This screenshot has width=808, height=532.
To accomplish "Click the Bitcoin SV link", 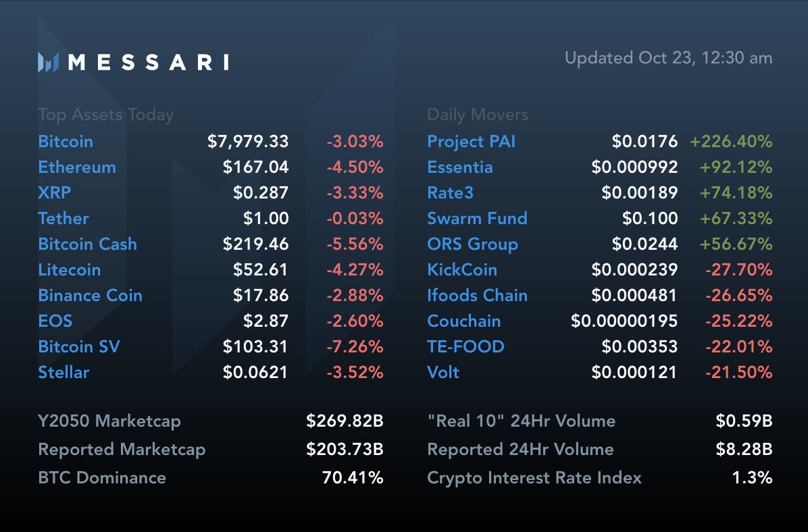I will [79, 347].
